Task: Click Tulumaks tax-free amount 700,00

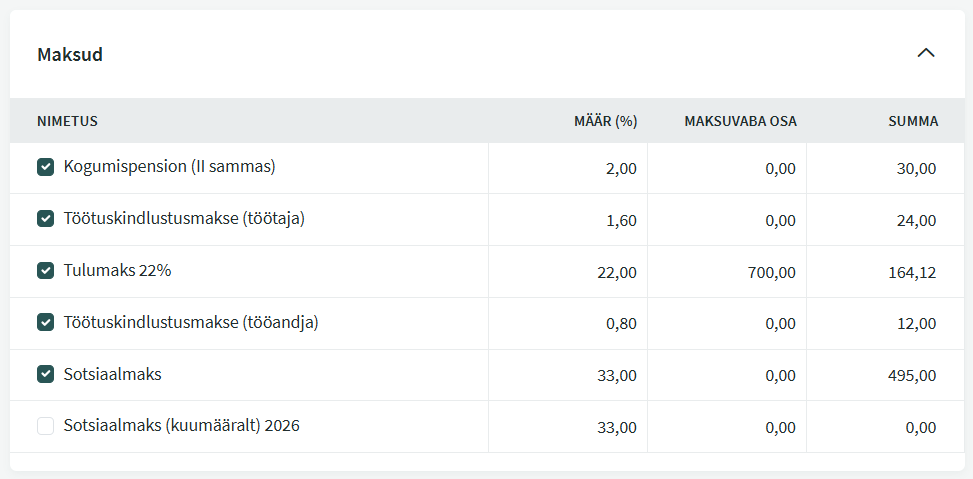Action: (x=774, y=272)
